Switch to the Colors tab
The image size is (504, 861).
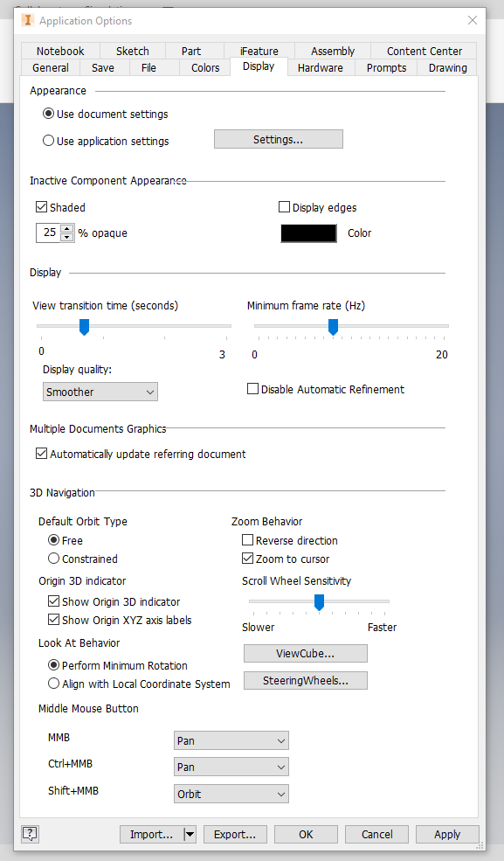click(205, 67)
